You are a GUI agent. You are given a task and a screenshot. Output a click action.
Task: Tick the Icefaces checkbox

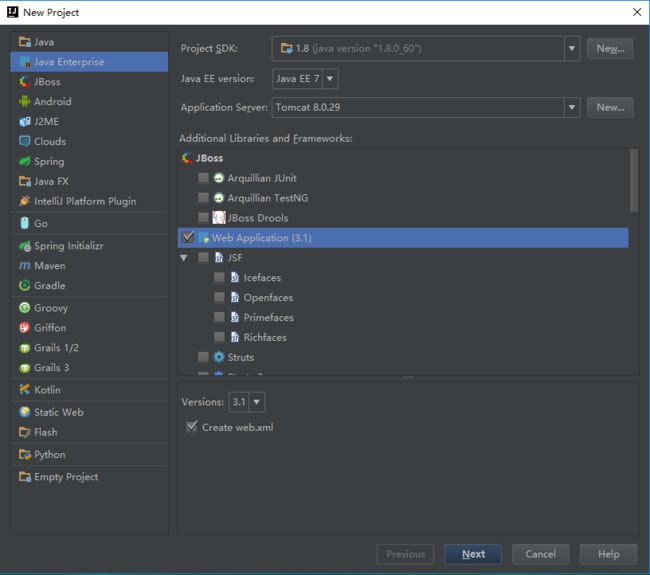coord(219,277)
